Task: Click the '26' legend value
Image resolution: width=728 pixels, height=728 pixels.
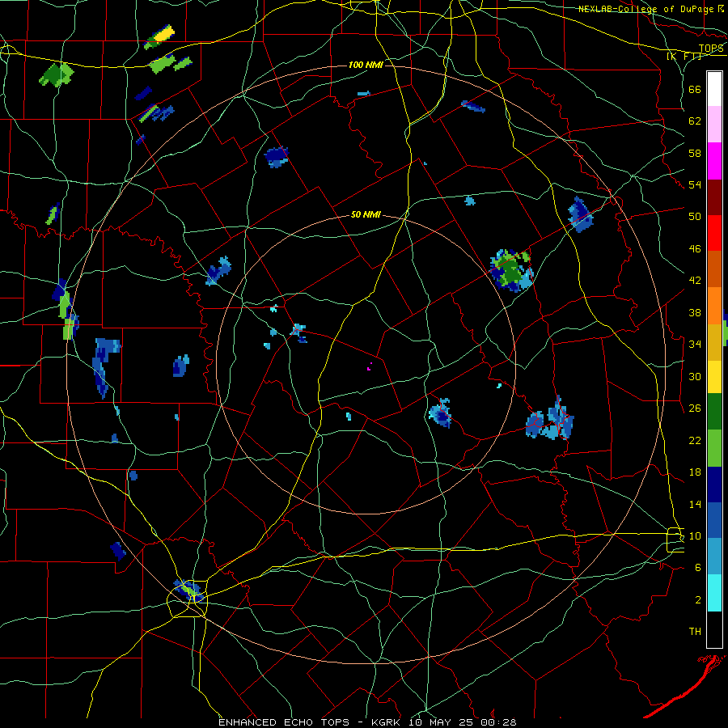Action: (x=695, y=408)
